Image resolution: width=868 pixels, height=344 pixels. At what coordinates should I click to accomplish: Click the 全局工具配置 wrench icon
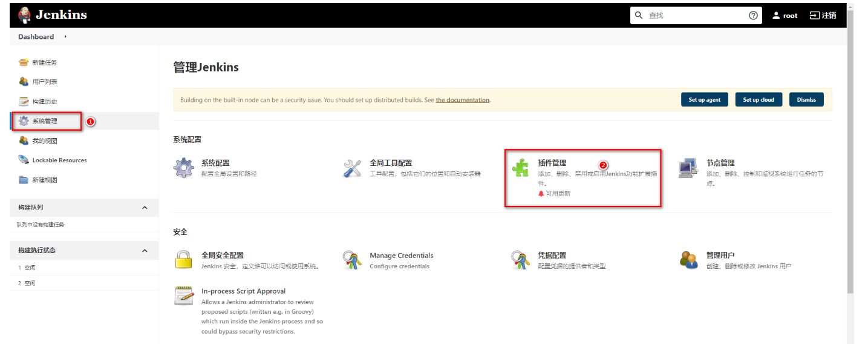pos(352,168)
